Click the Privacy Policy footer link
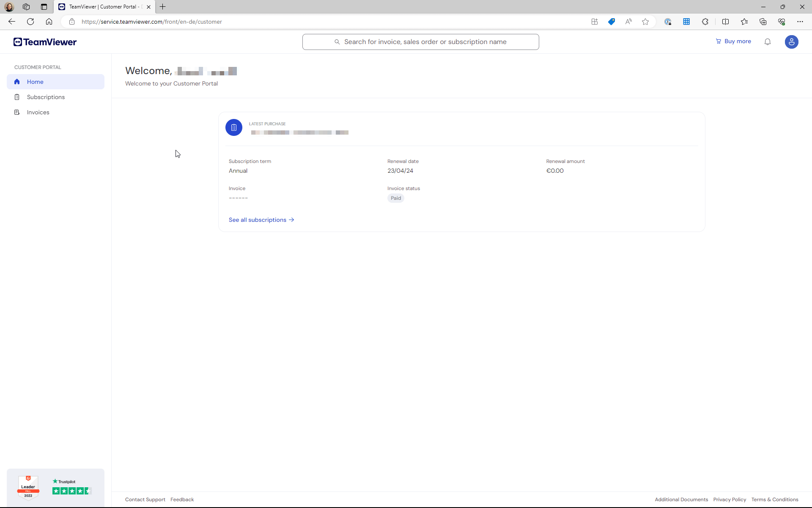812x508 pixels. click(x=730, y=499)
